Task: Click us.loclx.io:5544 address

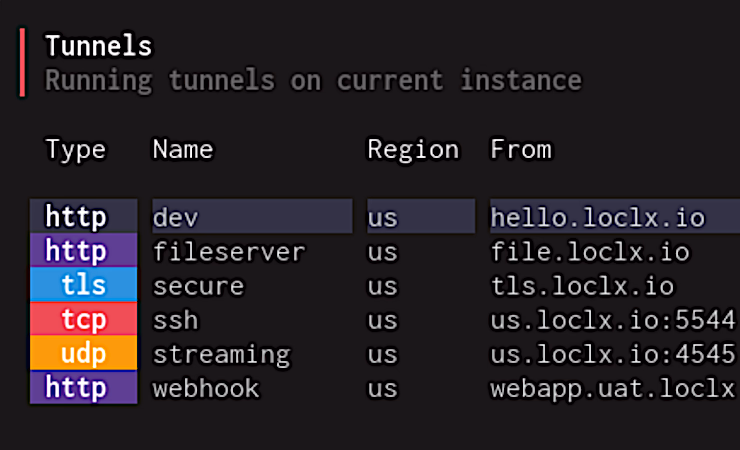Action: (613, 320)
